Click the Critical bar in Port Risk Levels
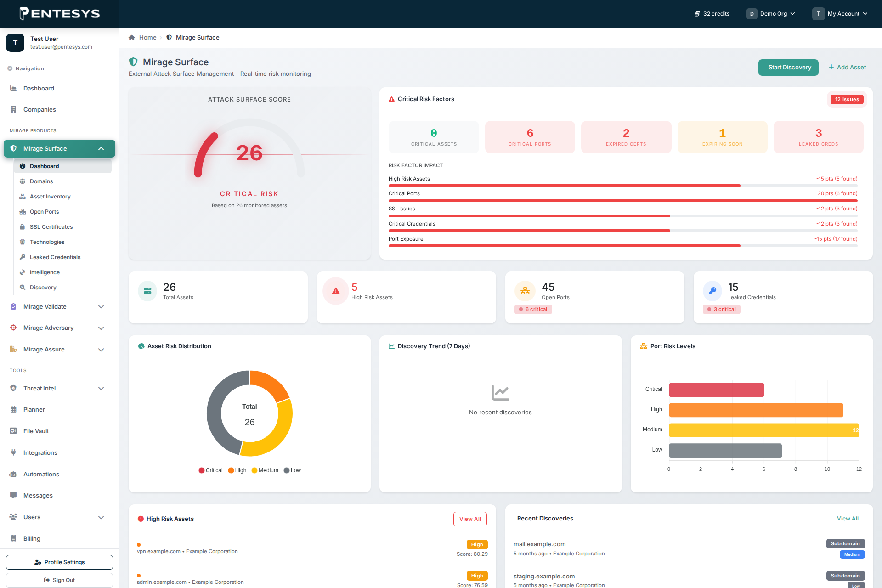Viewport: 882px width, 588px height. click(717, 390)
